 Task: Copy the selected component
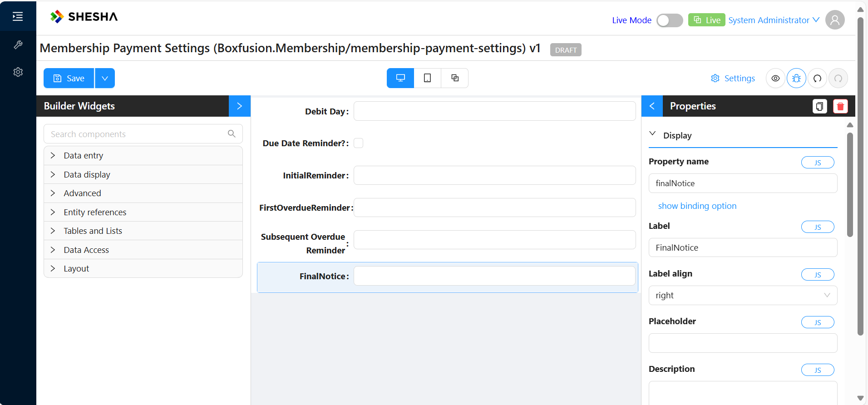(819, 106)
